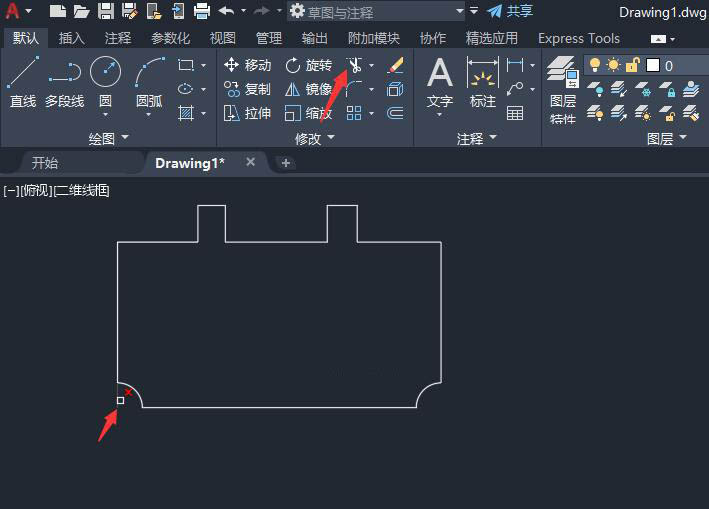Click the Move (移动) tool
709x509 pixels.
tap(248, 65)
